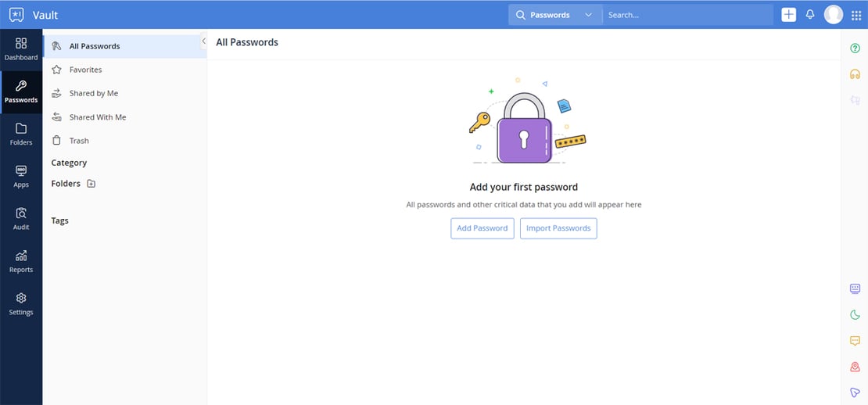Click the orange headphones support icon
The image size is (868, 405).
[855, 74]
